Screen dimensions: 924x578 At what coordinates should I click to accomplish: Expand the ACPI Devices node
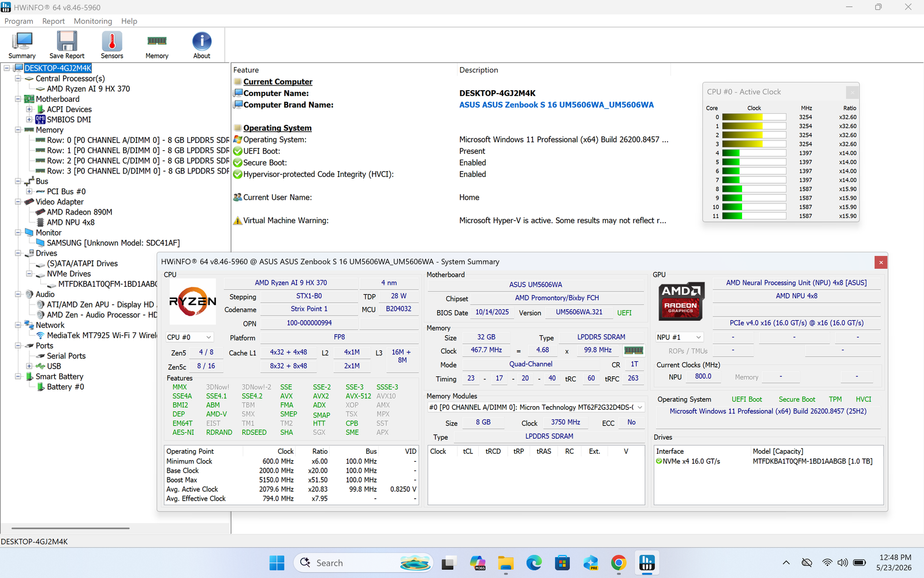[x=29, y=109]
